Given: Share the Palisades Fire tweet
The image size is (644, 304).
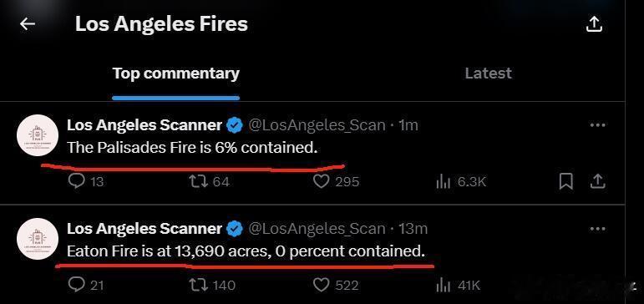Looking at the screenshot, I should coord(598,181).
